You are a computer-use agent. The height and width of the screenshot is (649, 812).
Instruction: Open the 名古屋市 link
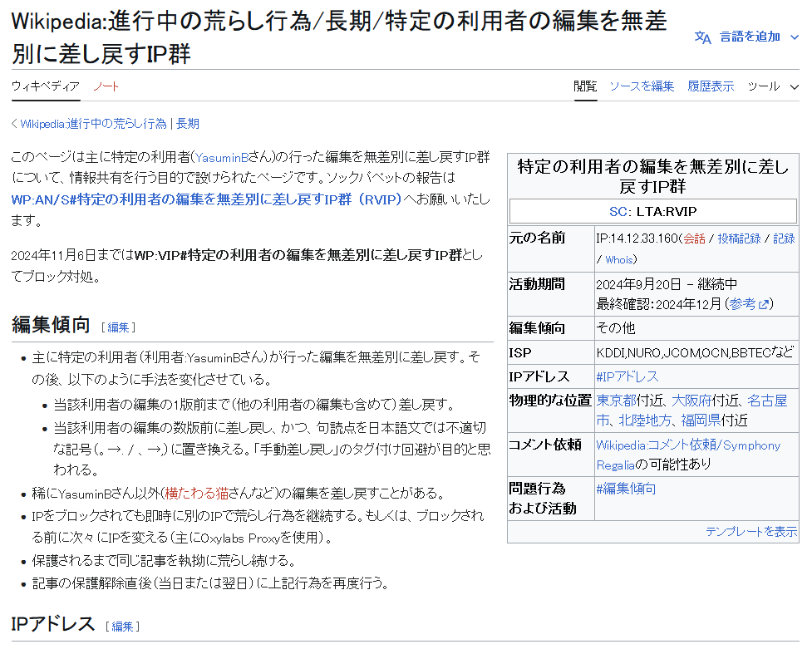tap(767, 401)
